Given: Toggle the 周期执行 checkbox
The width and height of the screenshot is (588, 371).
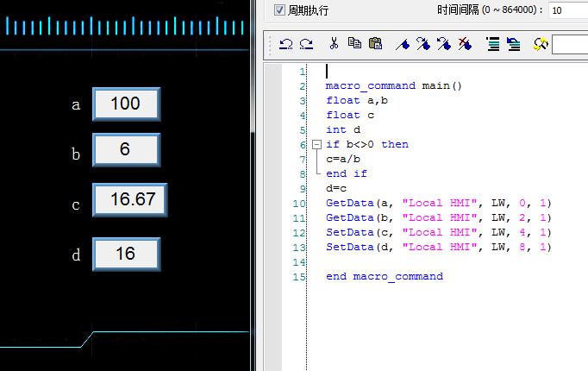Looking at the screenshot, I should click(279, 10).
